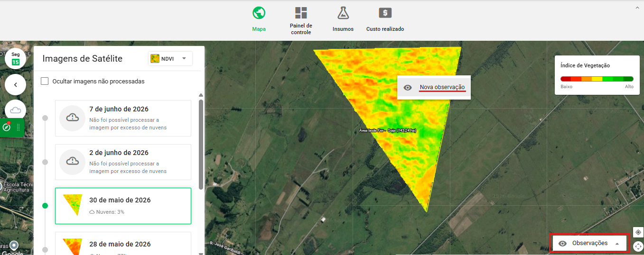The height and width of the screenshot is (255, 644).
Task: Open the Insumos flask icon
Action: click(x=343, y=13)
